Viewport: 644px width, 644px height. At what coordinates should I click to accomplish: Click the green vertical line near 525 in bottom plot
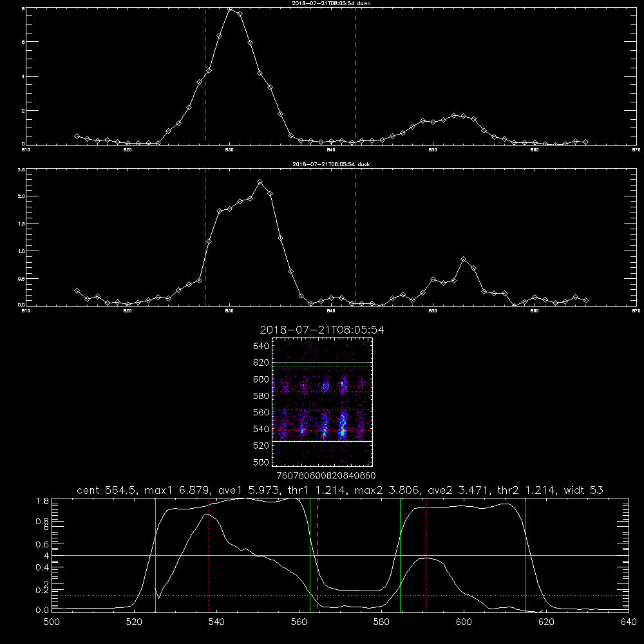click(x=155, y=554)
